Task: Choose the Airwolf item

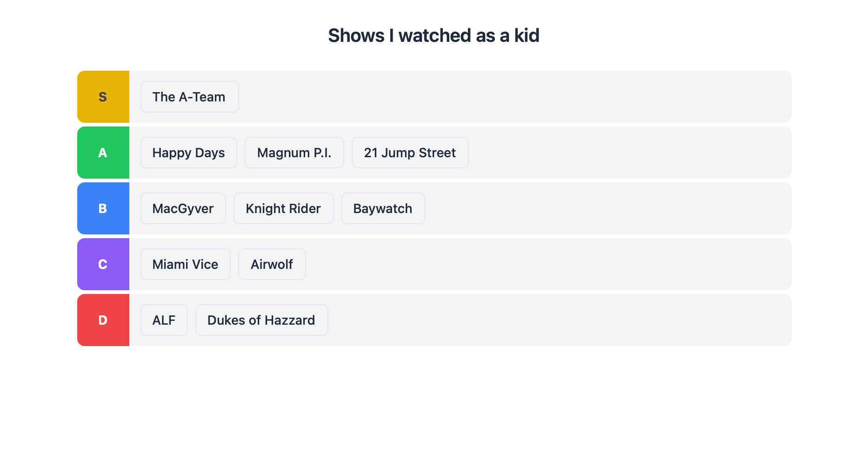Action: (272, 264)
